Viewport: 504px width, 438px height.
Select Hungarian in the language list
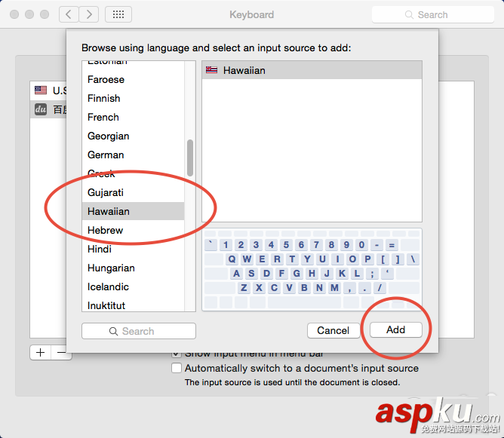133,268
